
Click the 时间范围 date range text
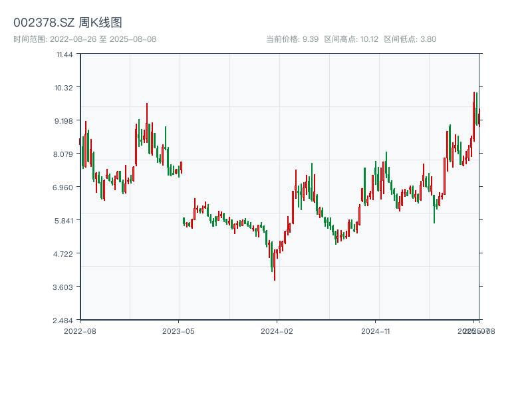point(84,39)
